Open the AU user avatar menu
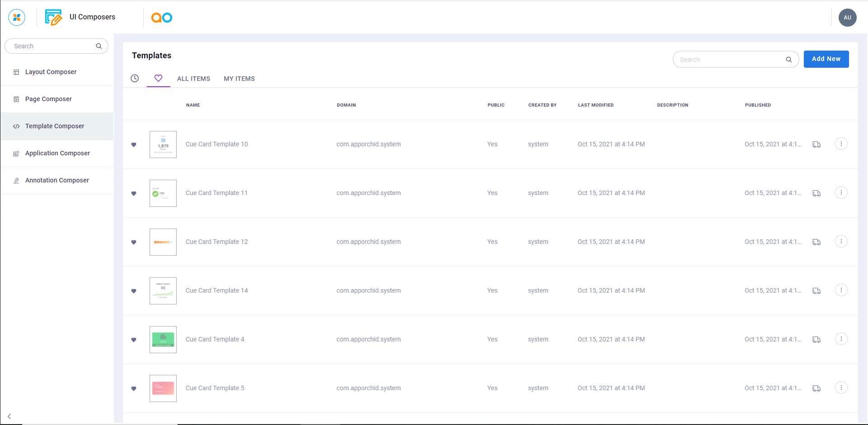 847,18
